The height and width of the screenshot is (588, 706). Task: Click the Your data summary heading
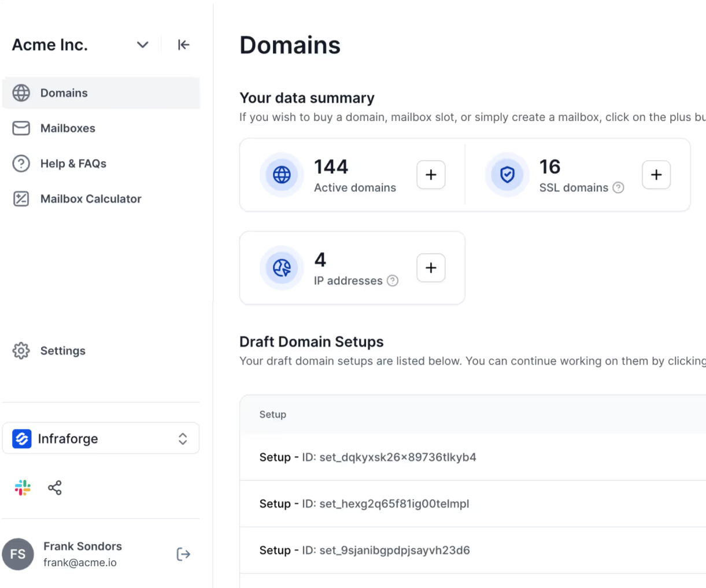coord(307,98)
